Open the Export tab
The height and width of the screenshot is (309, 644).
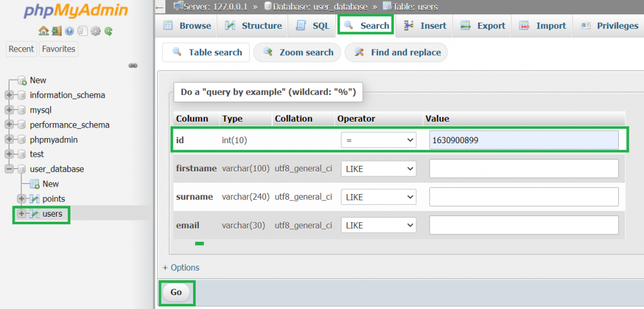click(482, 26)
